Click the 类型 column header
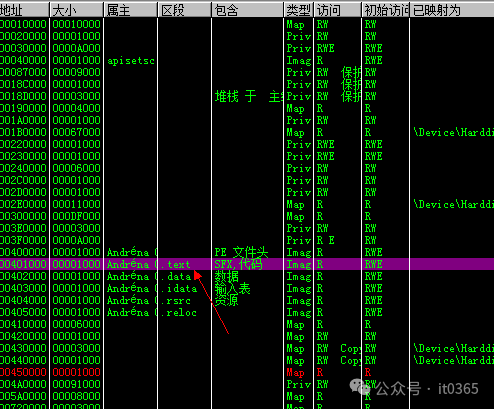This screenshot has width=494, height=409. [299, 10]
